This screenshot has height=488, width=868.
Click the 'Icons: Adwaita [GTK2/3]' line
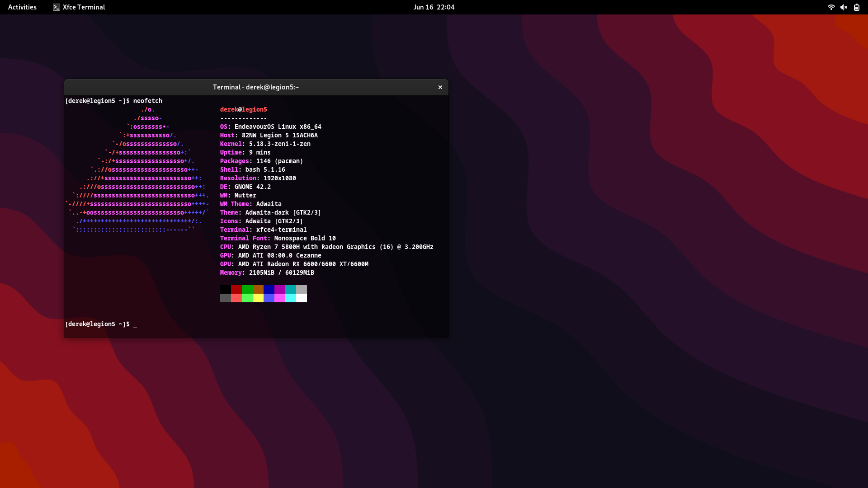click(x=262, y=221)
